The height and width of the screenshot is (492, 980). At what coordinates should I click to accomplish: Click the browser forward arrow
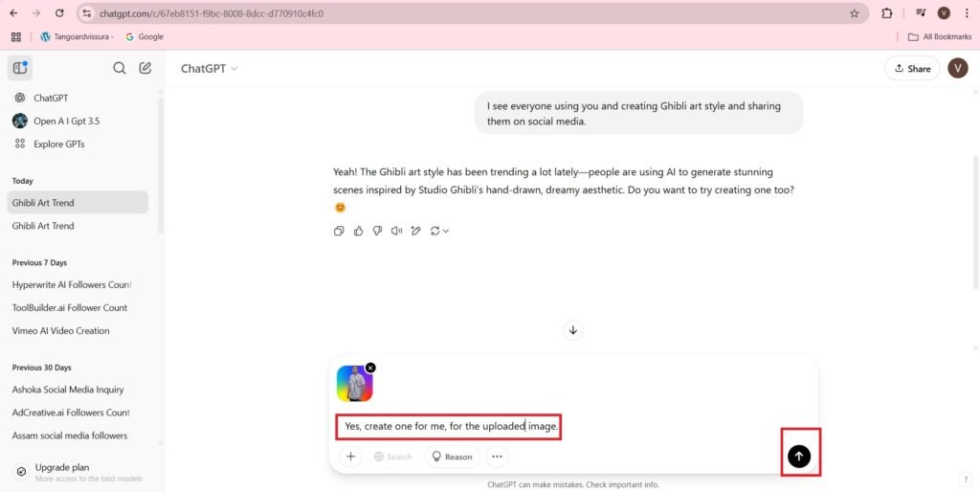tap(36, 13)
